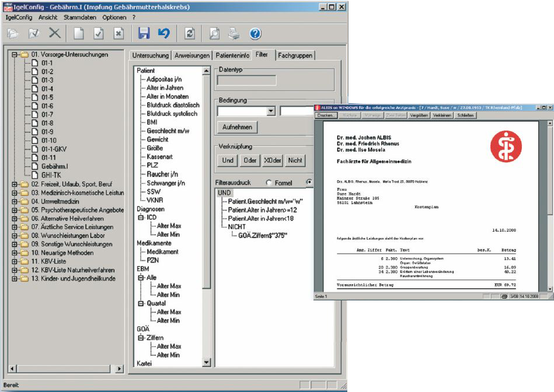Collapse the Quartal node under EBM

(141, 304)
